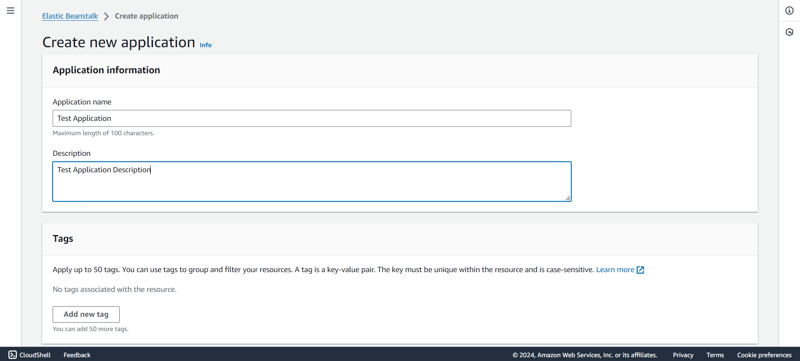Open the hamburger navigation menu icon
The width and height of the screenshot is (800, 361).
pos(10,11)
